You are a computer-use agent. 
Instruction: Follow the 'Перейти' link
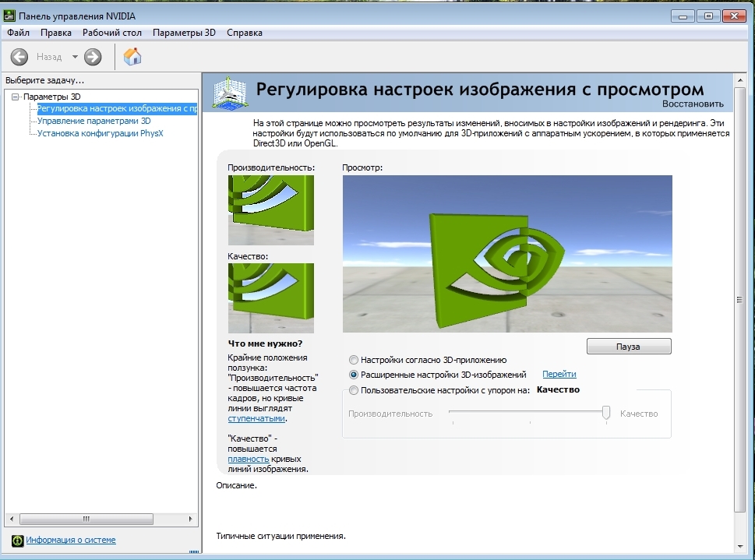[559, 375]
